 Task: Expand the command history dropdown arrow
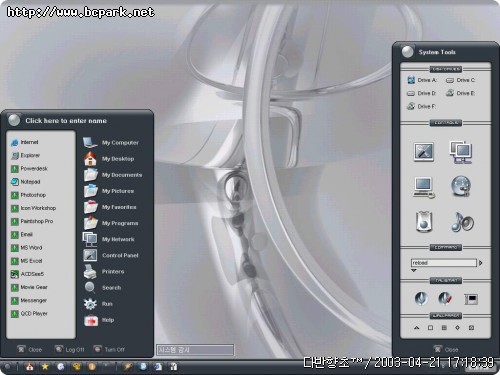[x=414, y=271]
